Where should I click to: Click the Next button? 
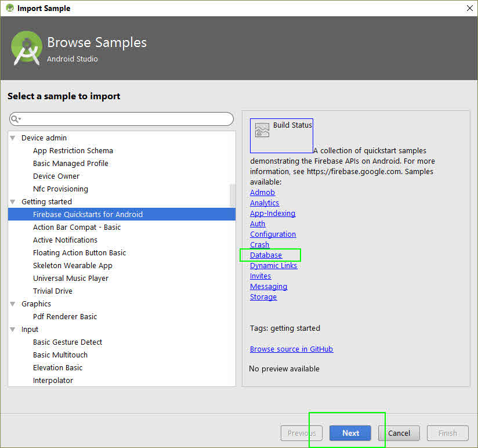(x=350, y=433)
